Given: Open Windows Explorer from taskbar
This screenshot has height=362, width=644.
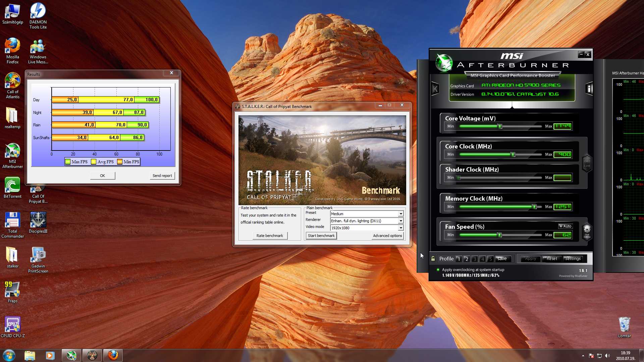Looking at the screenshot, I should 30,355.
